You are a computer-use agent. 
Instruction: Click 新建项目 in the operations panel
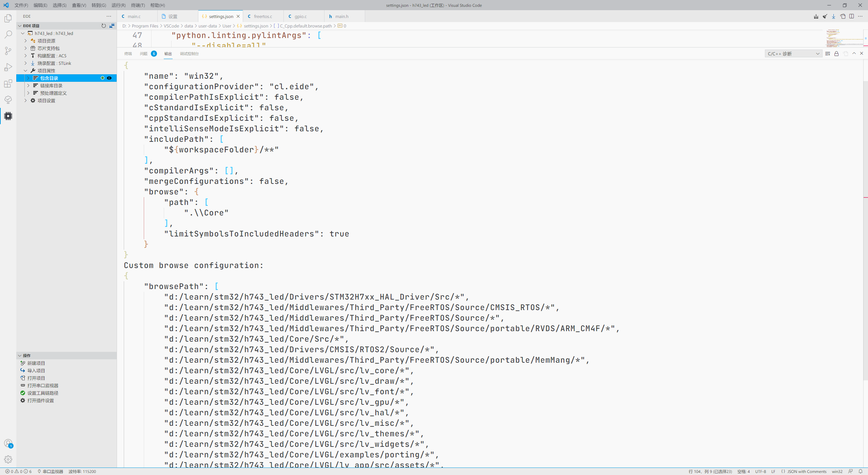coord(36,363)
